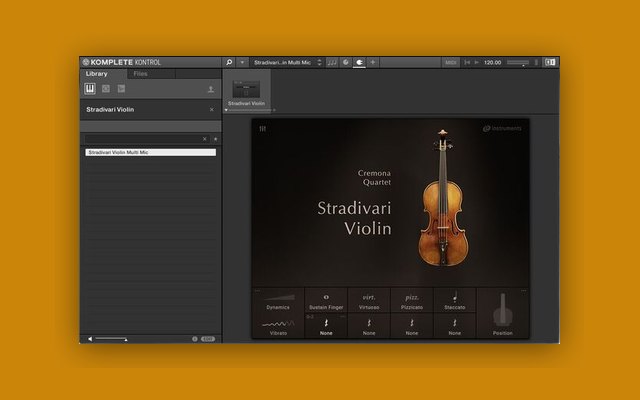640x400 pixels.
Task: Clear the browser search field with X
Action: coord(204,139)
